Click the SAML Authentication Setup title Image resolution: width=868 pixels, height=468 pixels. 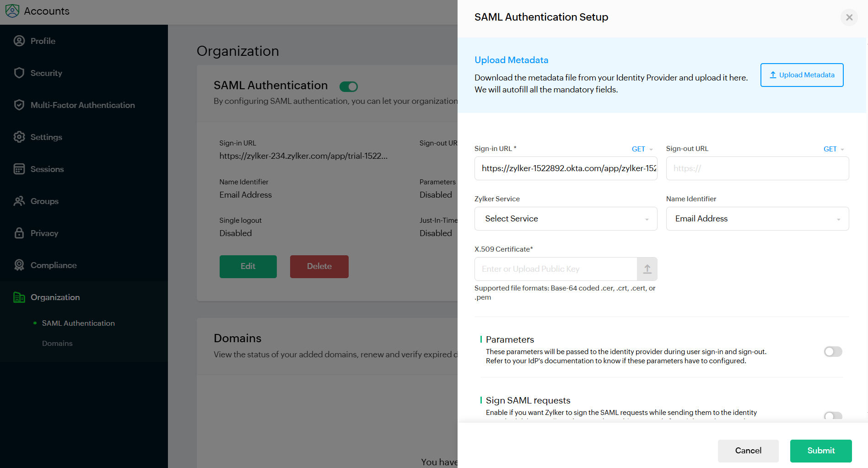pyautogui.click(x=541, y=17)
